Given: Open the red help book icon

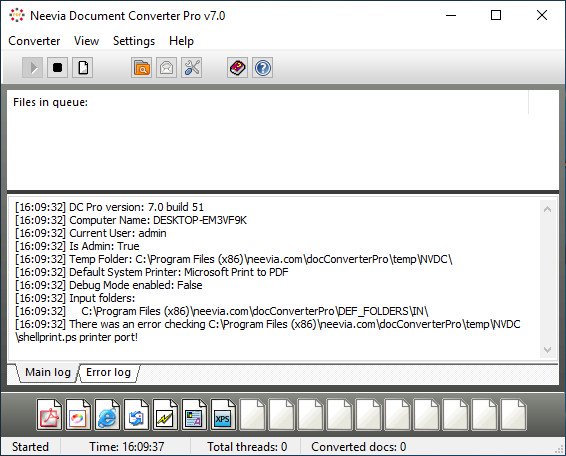Looking at the screenshot, I should click(x=238, y=68).
